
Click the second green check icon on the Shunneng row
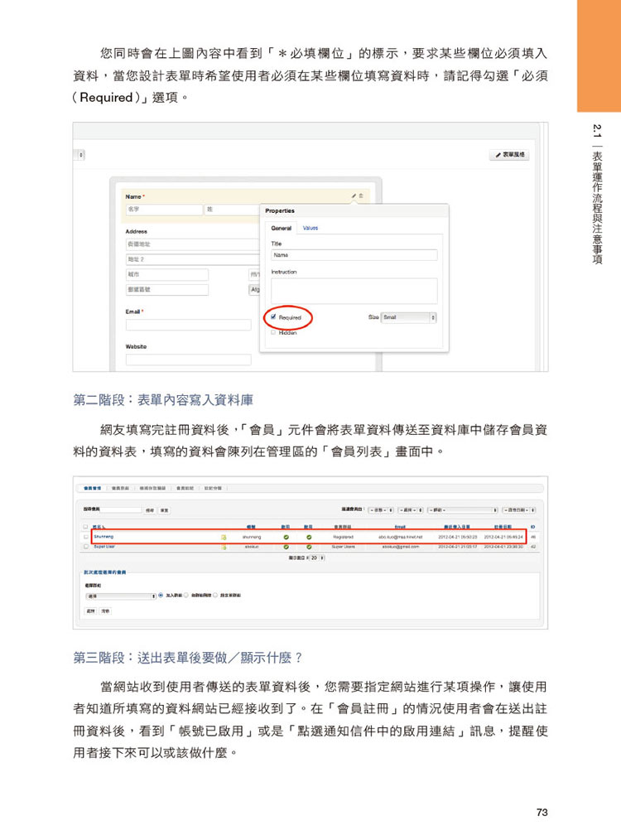click(x=308, y=537)
